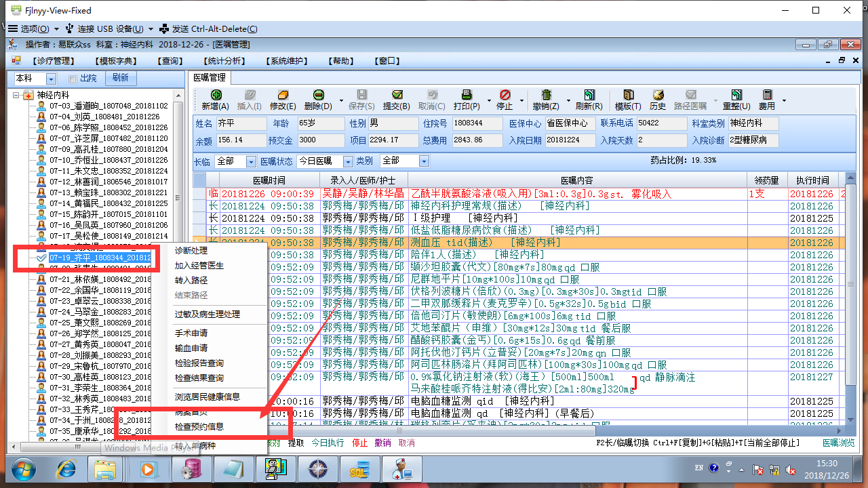Open the 模板字典 menu
Screen dimensions: 868x488
(x=117, y=61)
